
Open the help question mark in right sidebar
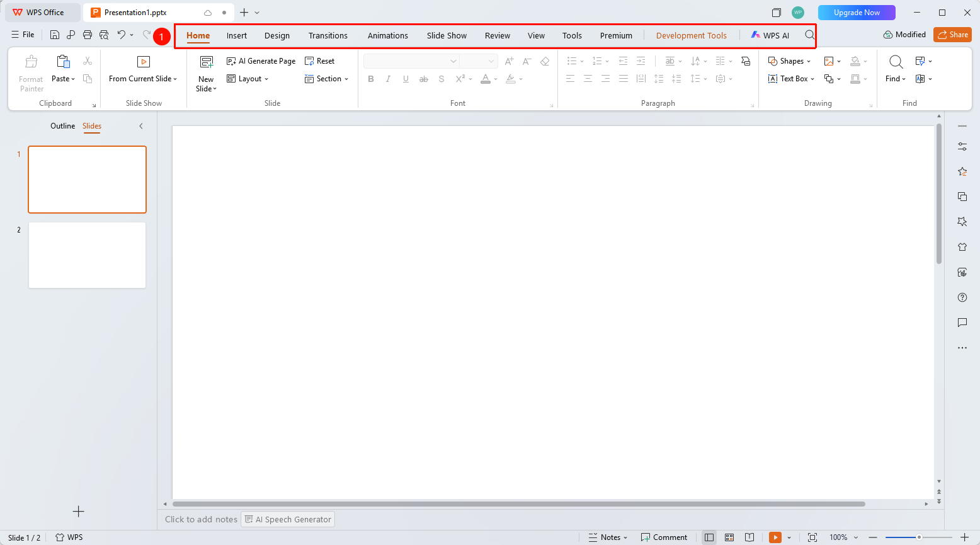click(x=962, y=297)
